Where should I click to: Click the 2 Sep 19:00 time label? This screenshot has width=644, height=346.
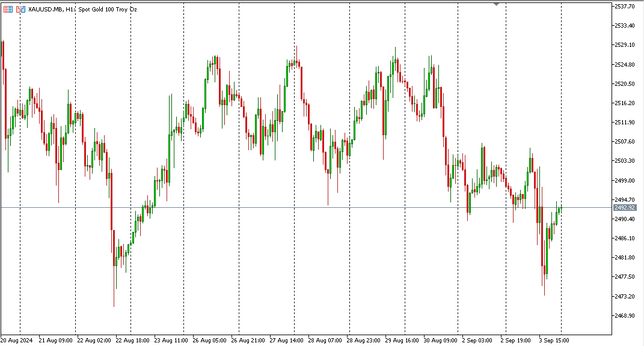515,340
